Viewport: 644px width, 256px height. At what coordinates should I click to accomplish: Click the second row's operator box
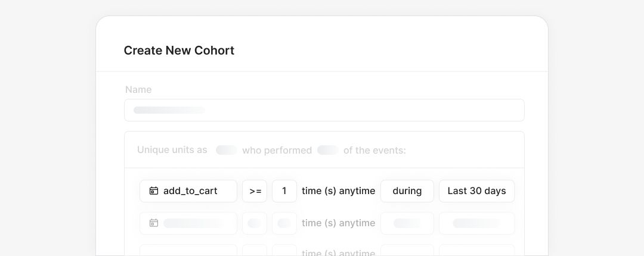(255, 223)
